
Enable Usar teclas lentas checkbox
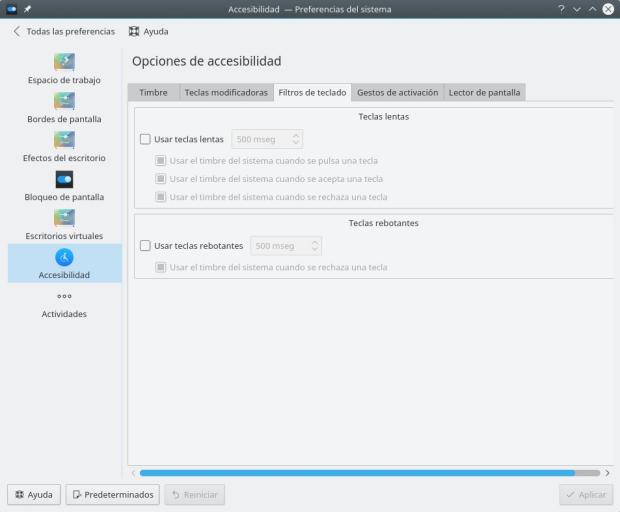[146, 139]
